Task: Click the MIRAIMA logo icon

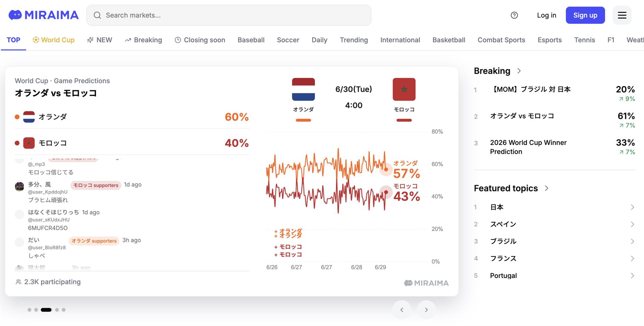Action: point(15,15)
